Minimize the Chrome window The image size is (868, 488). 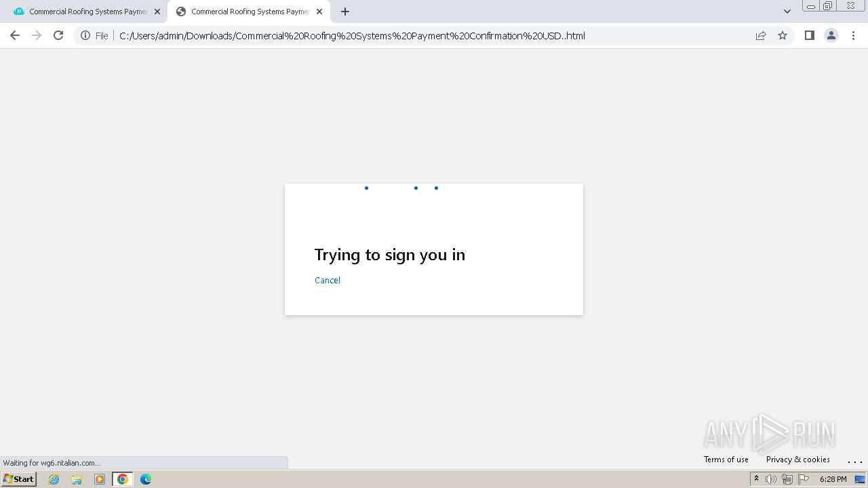(810, 6)
